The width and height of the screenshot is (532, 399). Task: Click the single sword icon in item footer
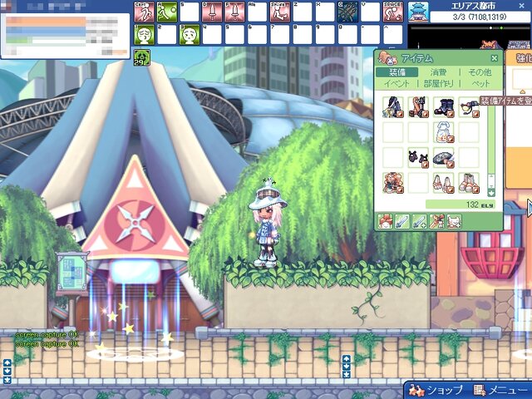pos(402,222)
